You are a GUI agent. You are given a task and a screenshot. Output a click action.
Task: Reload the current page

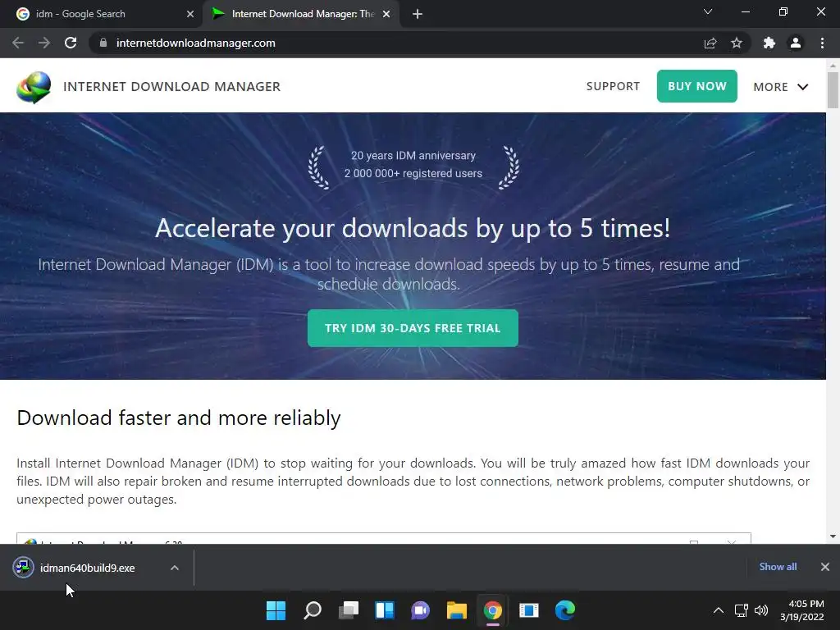71,43
